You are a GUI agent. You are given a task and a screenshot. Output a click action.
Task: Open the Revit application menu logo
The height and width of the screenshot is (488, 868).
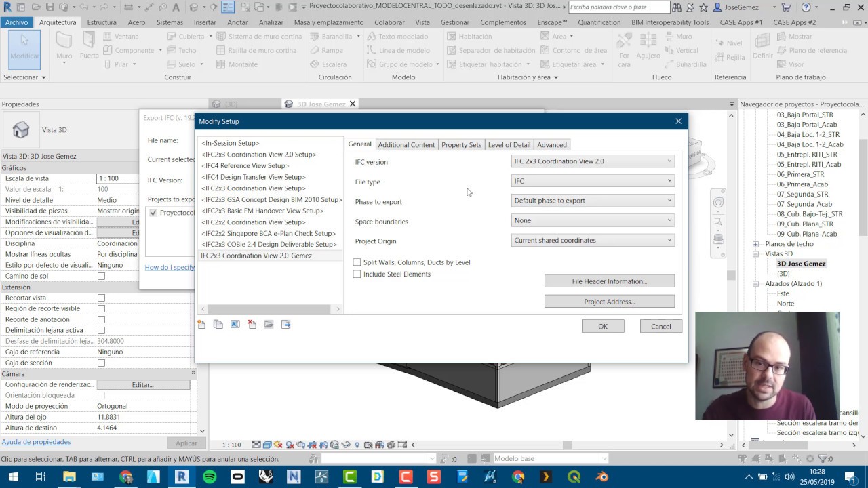click(7, 7)
